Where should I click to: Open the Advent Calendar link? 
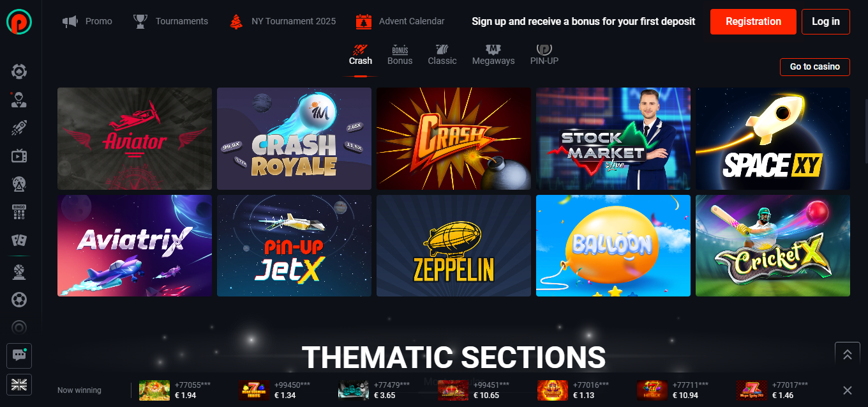[x=400, y=21]
